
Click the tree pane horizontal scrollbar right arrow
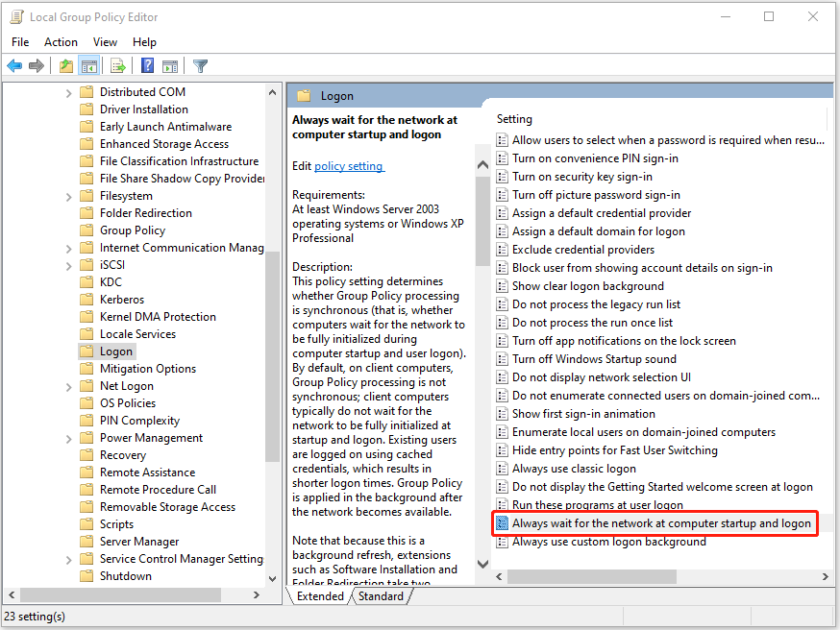(257, 594)
